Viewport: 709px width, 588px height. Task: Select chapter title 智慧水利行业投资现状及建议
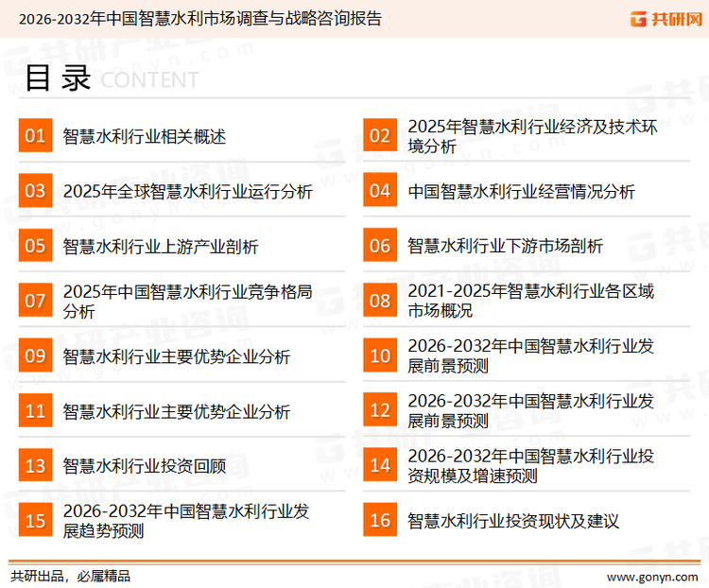coord(513,521)
